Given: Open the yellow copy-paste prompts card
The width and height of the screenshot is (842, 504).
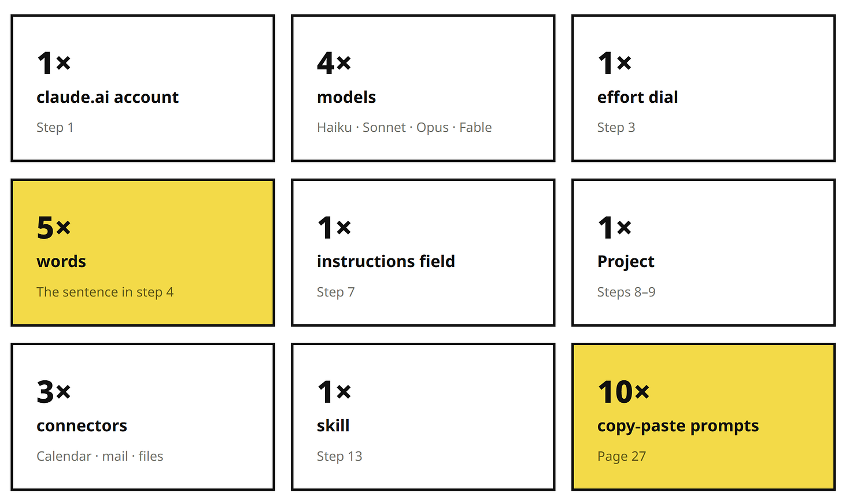Looking at the screenshot, I should point(704,417).
